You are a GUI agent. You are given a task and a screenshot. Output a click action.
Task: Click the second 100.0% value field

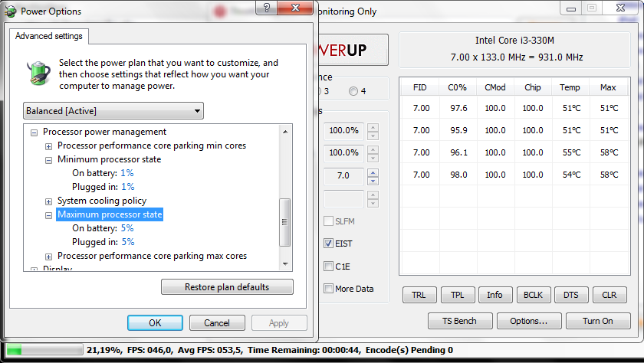click(343, 152)
